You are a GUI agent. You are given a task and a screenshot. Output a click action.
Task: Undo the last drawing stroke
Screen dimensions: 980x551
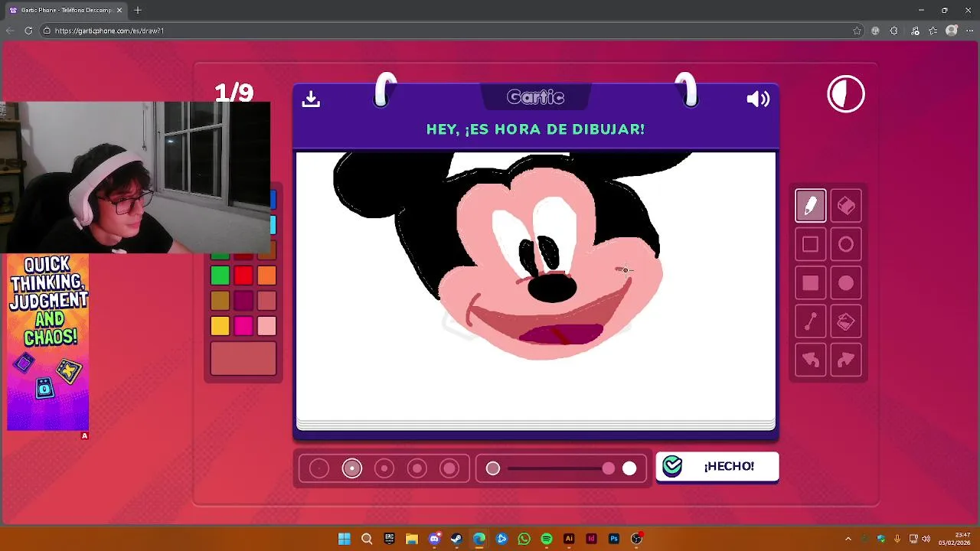click(810, 360)
